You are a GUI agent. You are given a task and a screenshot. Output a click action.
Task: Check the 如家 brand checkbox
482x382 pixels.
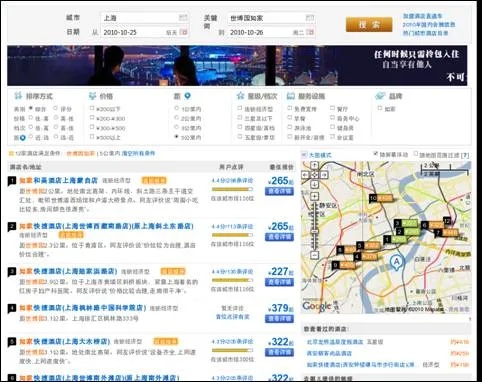click(380, 108)
